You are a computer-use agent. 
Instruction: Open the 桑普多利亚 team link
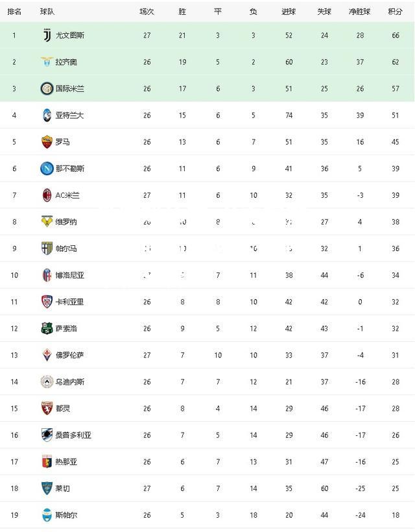pos(73,435)
